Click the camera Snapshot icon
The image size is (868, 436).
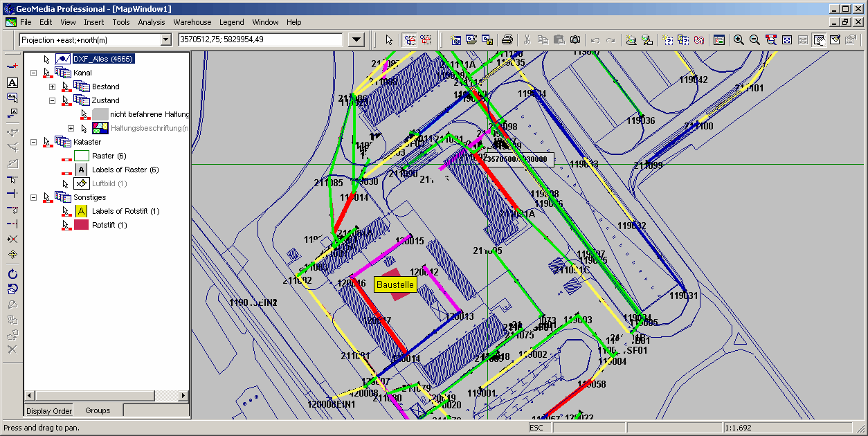click(575, 40)
